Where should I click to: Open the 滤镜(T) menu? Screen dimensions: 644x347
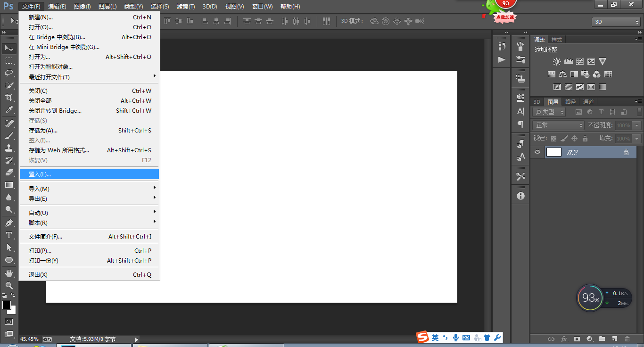pyautogui.click(x=186, y=7)
